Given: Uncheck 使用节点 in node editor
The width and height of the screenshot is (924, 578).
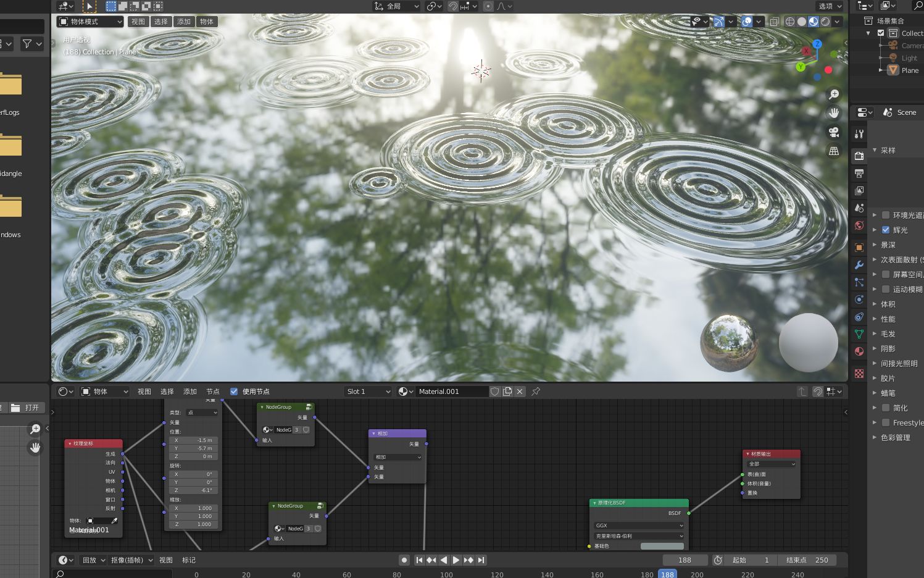Looking at the screenshot, I should (x=234, y=392).
